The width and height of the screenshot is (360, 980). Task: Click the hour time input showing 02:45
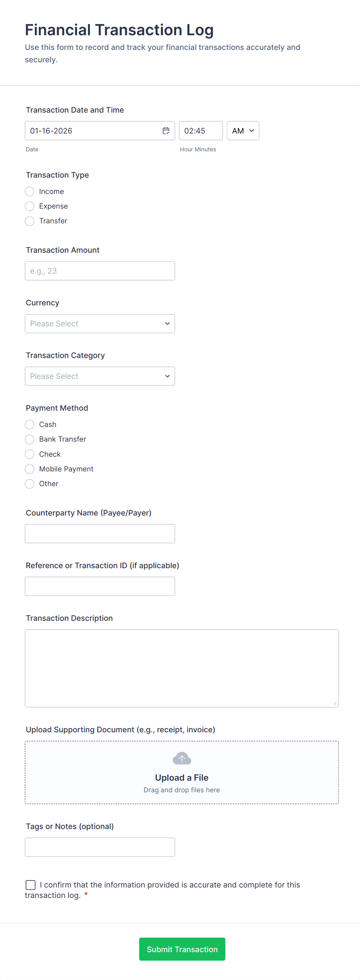(x=201, y=130)
